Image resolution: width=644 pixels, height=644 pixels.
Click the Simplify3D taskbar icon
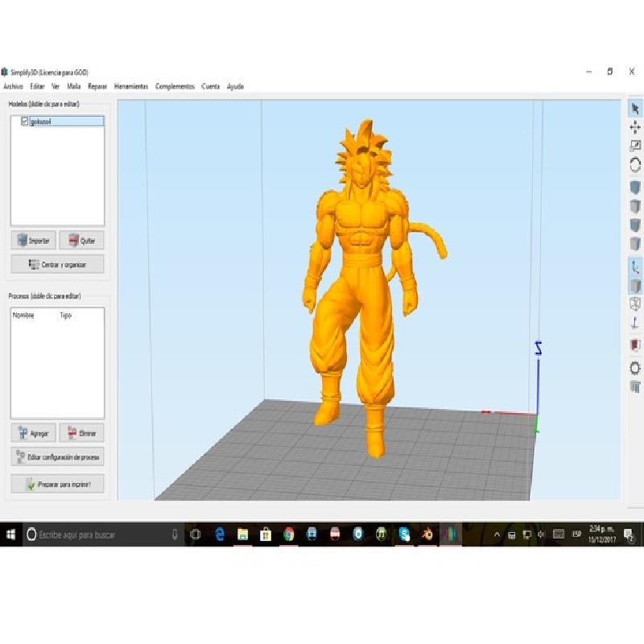451,535
